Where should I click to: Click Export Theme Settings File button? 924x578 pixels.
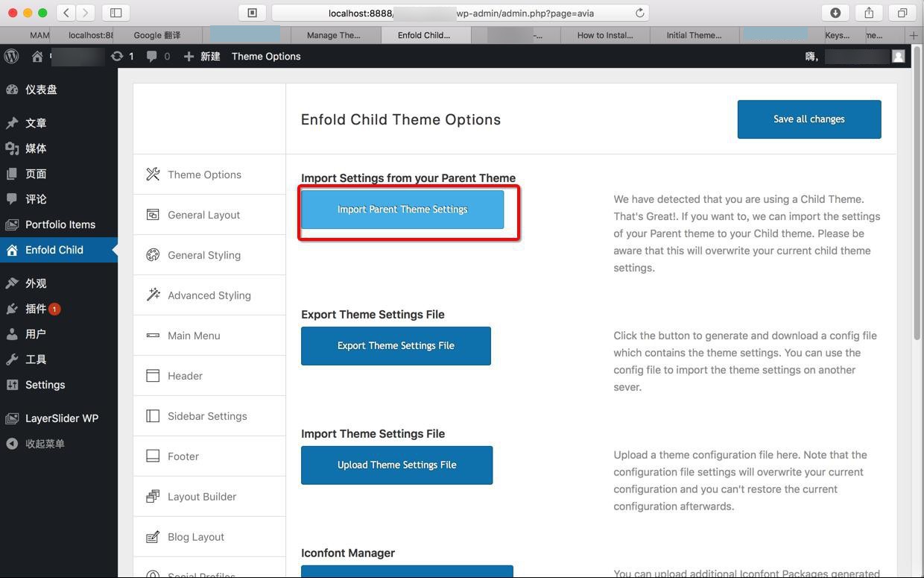coord(396,346)
